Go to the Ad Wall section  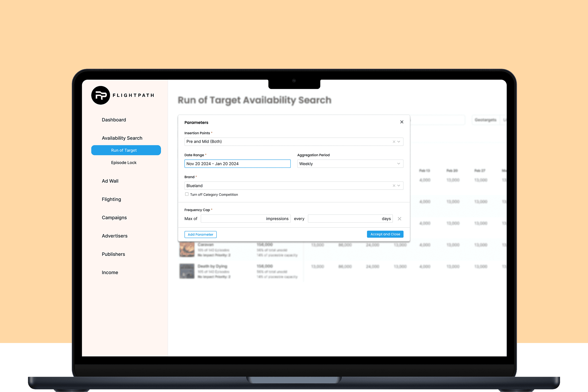pos(110,181)
